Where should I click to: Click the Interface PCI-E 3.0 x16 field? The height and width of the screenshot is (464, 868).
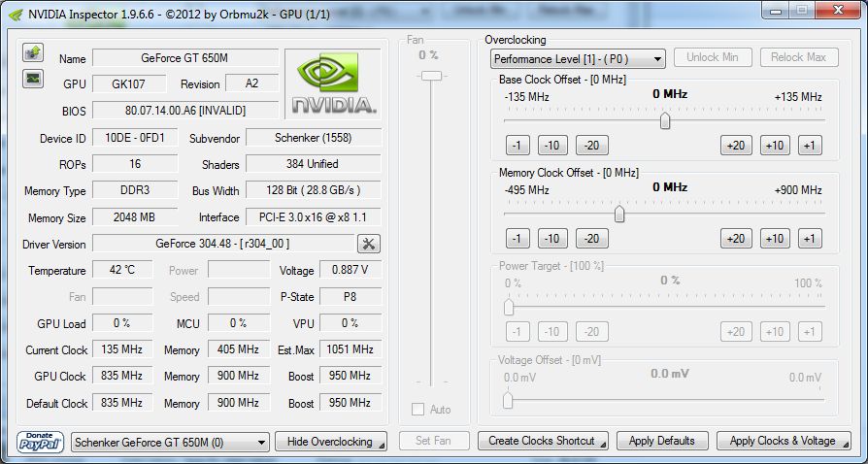click(x=314, y=217)
